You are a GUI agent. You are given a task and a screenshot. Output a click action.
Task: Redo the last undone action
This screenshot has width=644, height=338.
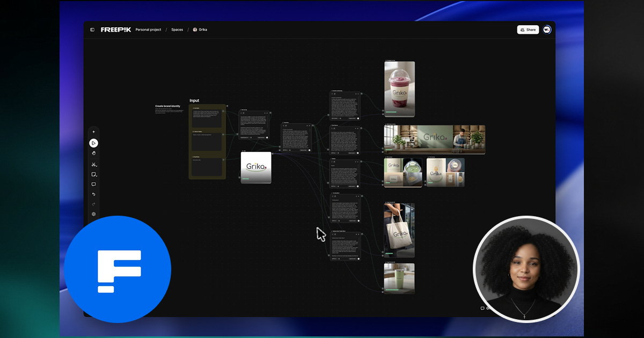[x=93, y=204]
